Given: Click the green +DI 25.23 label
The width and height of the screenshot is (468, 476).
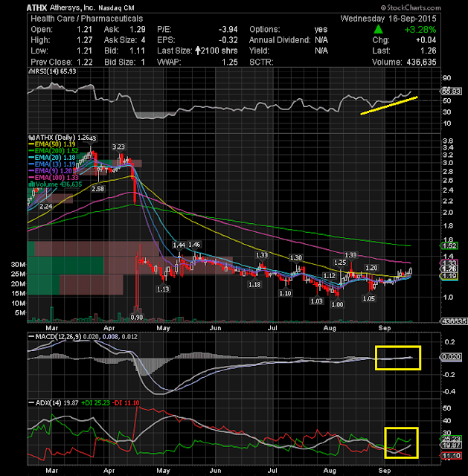Looking at the screenshot, I should (95, 403).
